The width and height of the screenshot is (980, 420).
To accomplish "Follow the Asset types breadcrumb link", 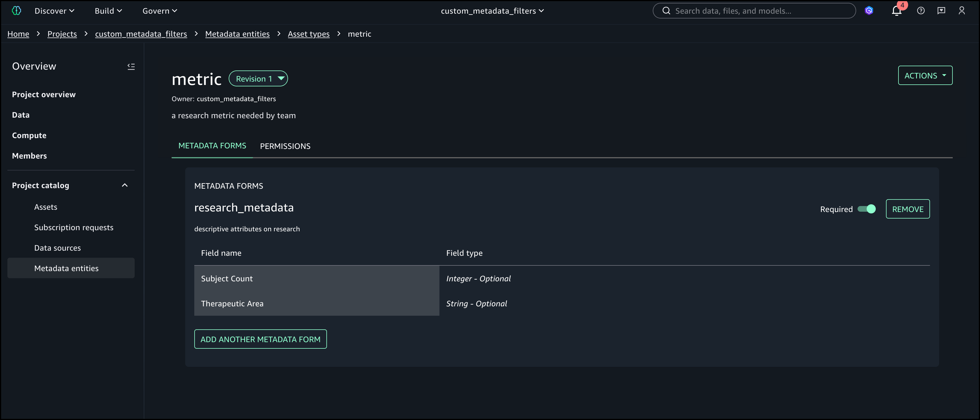I will point(308,34).
